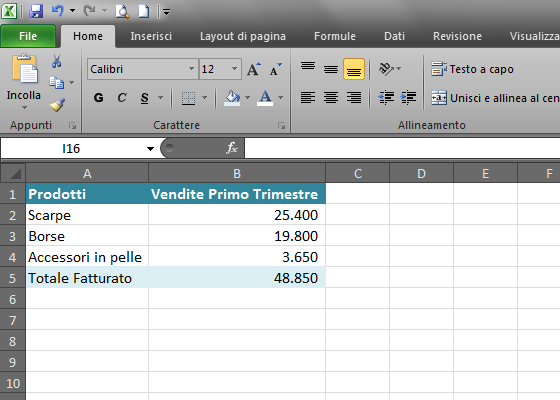Click the Save floppy disk icon
This screenshot has height=400, width=560.
click(x=36, y=11)
